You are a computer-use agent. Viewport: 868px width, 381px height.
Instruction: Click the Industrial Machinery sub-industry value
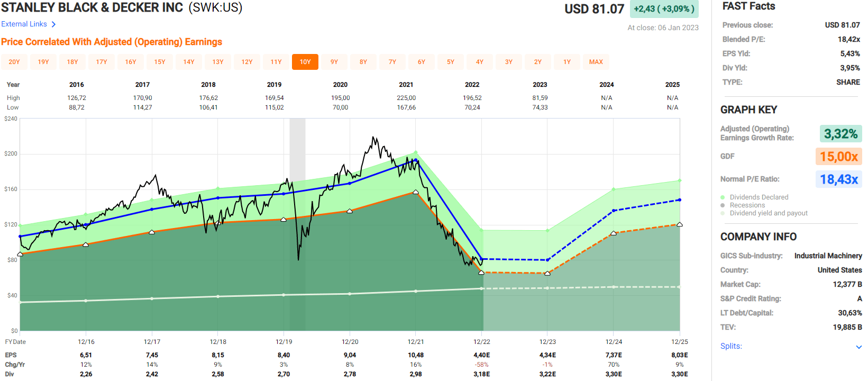pyautogui.click(x=828, y=256)
